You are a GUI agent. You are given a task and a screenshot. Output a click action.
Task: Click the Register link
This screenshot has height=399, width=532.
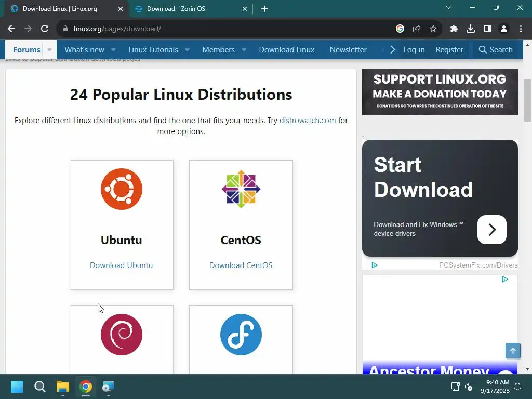tap(449, 50)
